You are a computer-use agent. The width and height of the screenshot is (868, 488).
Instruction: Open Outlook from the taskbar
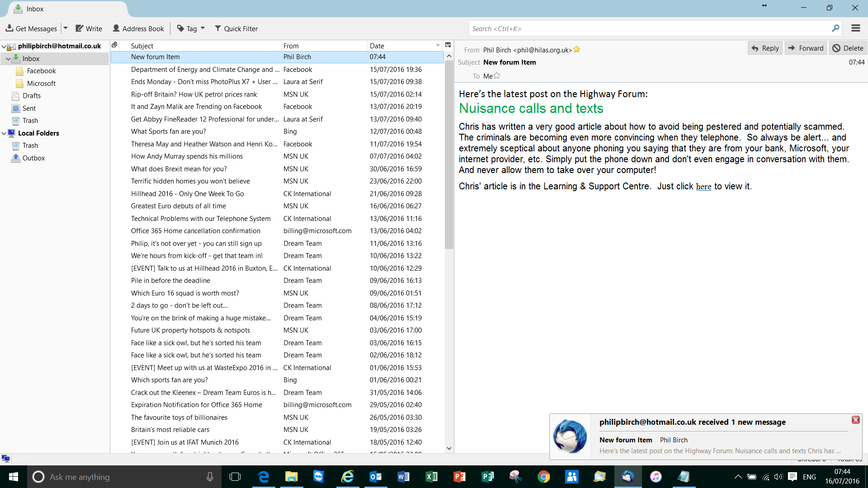point(375,477)
